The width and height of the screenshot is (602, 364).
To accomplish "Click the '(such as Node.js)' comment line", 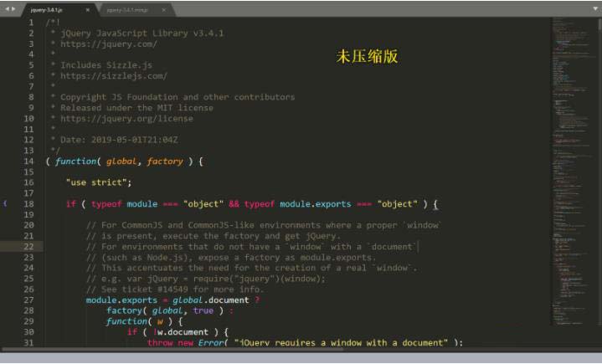I will (x=231, y=258).
